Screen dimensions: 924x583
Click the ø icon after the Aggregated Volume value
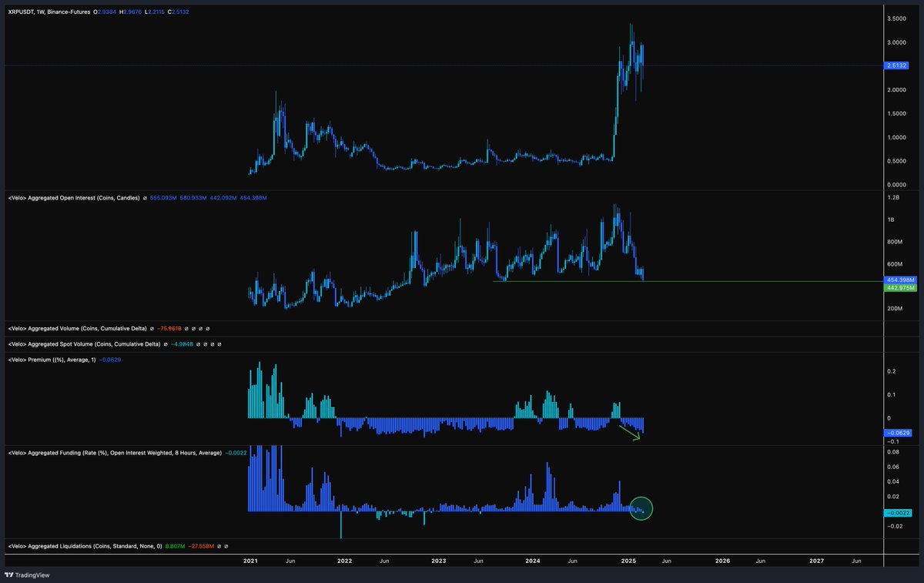click(x=186, y=328)
